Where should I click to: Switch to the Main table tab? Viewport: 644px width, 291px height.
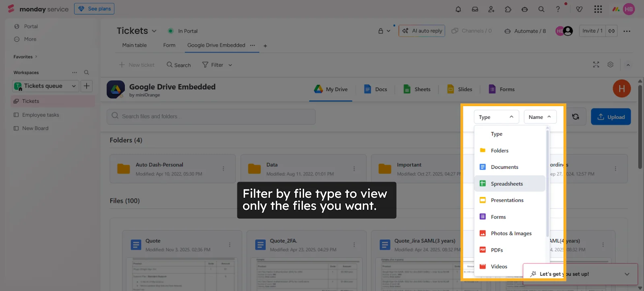click(x=134, y=45)
